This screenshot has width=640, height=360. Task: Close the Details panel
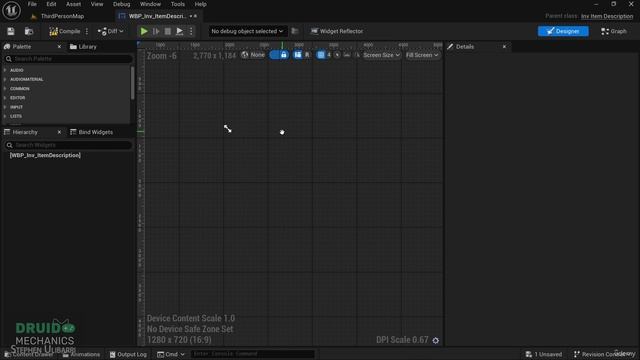(504, 47)
